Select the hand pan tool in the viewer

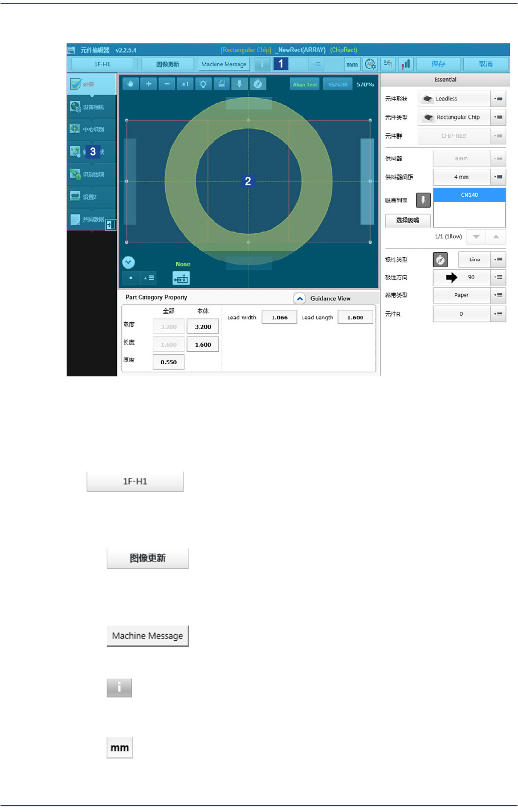(130, 84)
